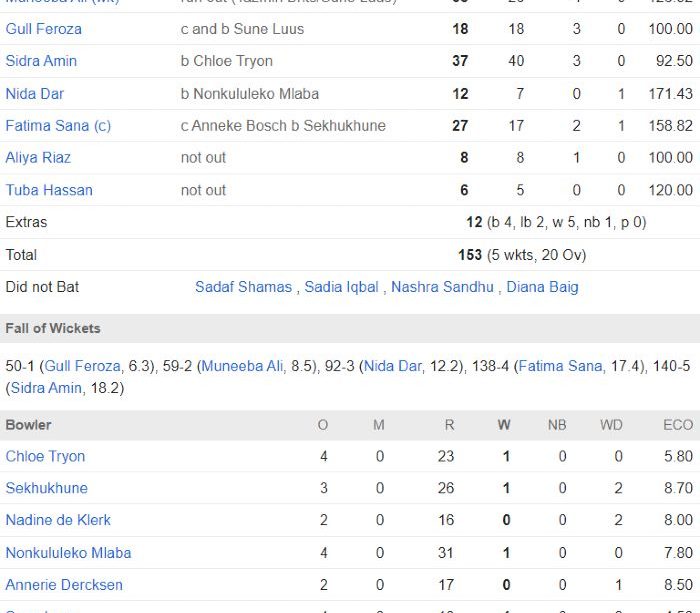This screenshot has height=613, width=700.
Task: Select Diana Baig in Did not Bat
Action: click(x=542, y=287)
